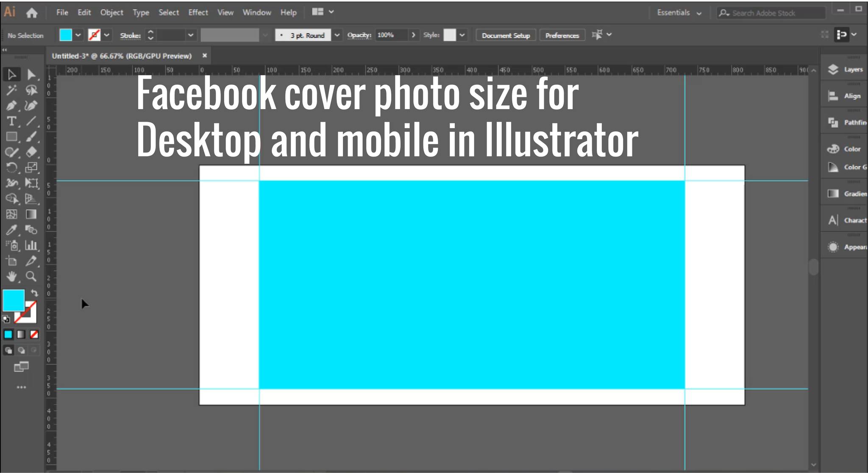Select the Curvature tool
Image resolution: width=868 pixels, height=473 pixels.
pyautogui.click(x=31, y=106)
